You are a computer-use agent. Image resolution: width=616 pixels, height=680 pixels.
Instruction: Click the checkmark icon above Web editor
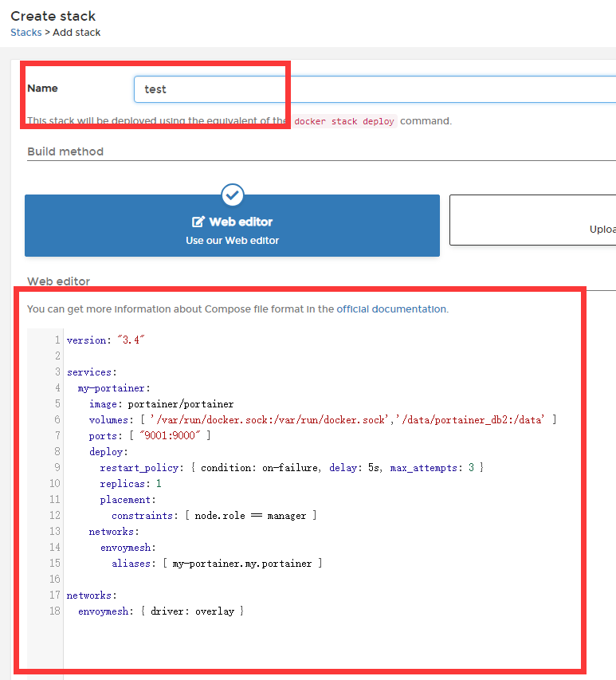pyautogui.click(x=233, y=195)
